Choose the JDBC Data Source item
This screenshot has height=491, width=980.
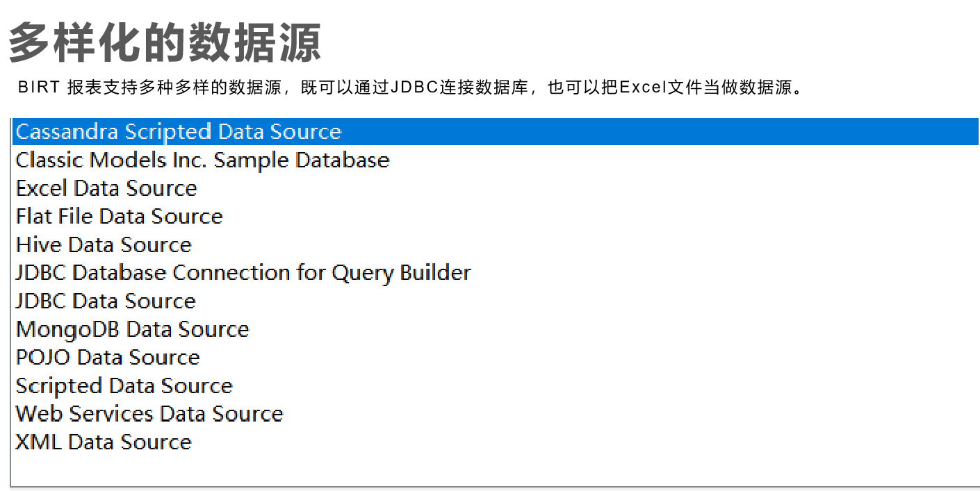click(105, 301)
